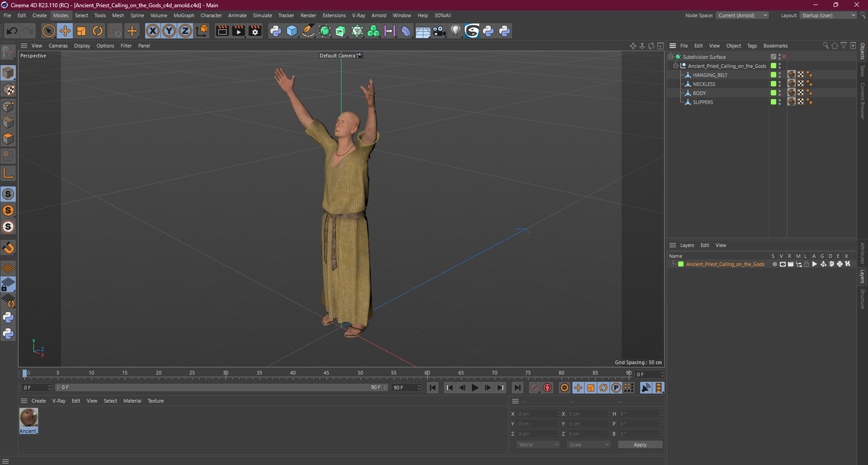The width and height of the screenshot is (868, 465).
Task: Select the SLIPPERS object row
Action: (x=703, y=102)
